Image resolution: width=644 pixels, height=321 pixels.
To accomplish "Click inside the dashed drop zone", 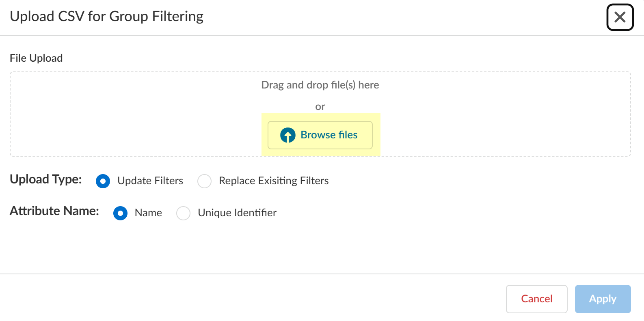I will 122,114.
